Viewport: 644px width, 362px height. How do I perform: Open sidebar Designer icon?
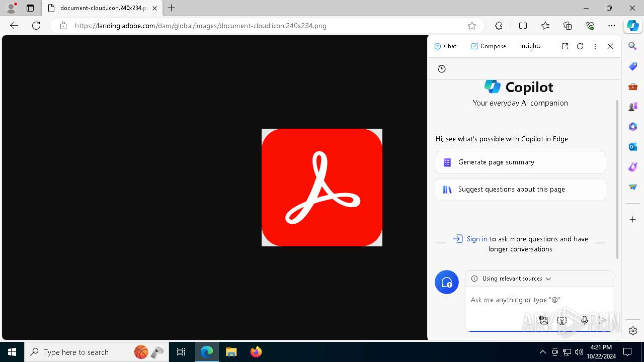tap(633, 167)
